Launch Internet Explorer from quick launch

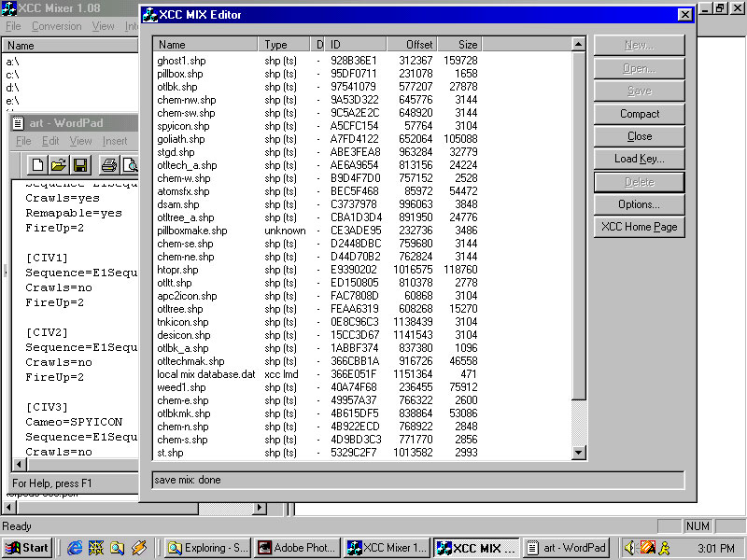tap(75, 548)
